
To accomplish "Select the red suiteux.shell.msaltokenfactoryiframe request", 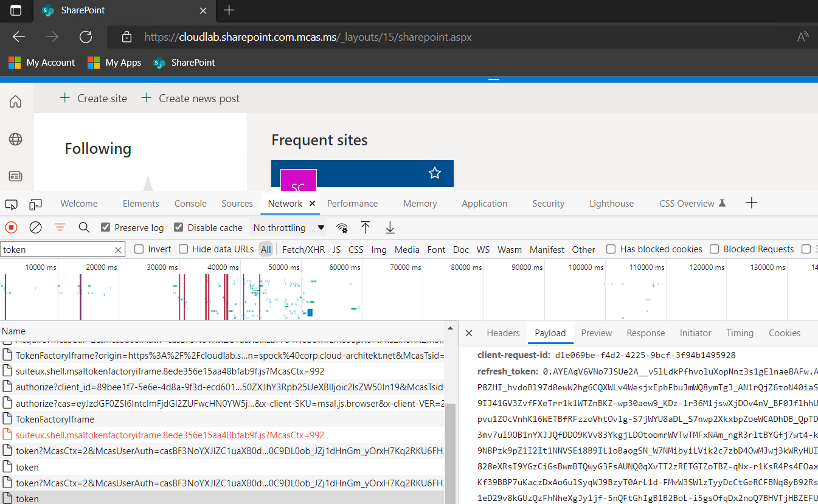I will coord(223,435).
